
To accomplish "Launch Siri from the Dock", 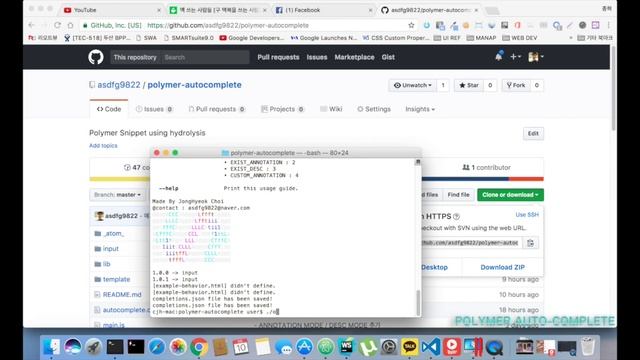I will tap(73, 347).
